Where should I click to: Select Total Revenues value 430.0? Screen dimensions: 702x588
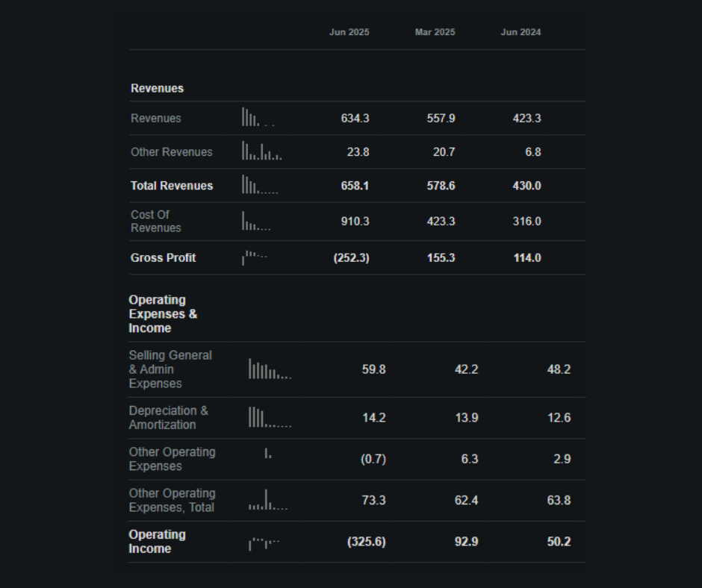coord(527,186)
